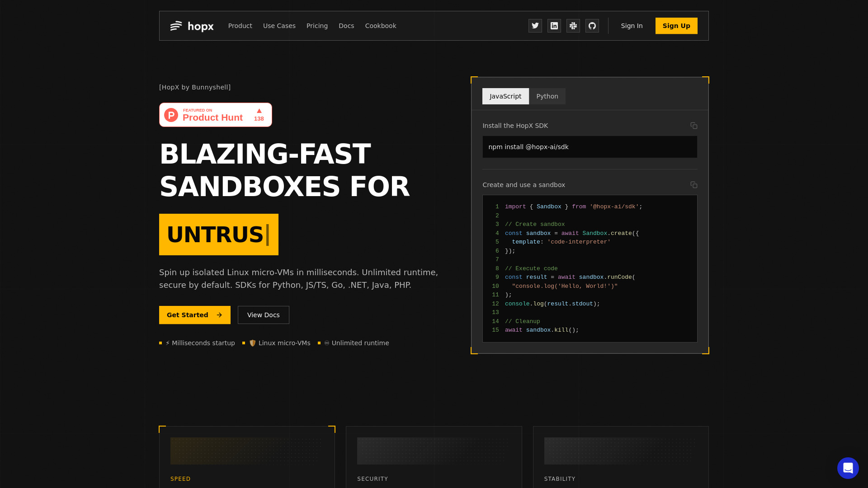Click the Sign In link
Screen dimensions: 868x488
632,26
